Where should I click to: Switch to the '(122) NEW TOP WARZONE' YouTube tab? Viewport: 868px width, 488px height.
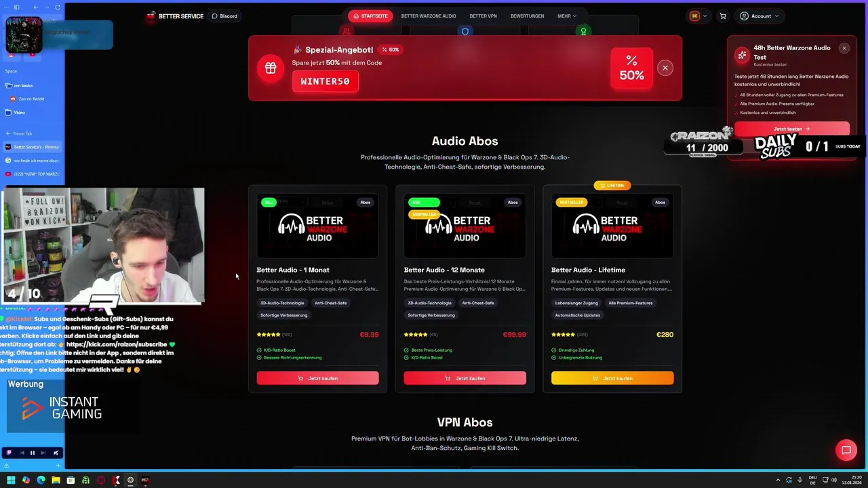(33, 174)
